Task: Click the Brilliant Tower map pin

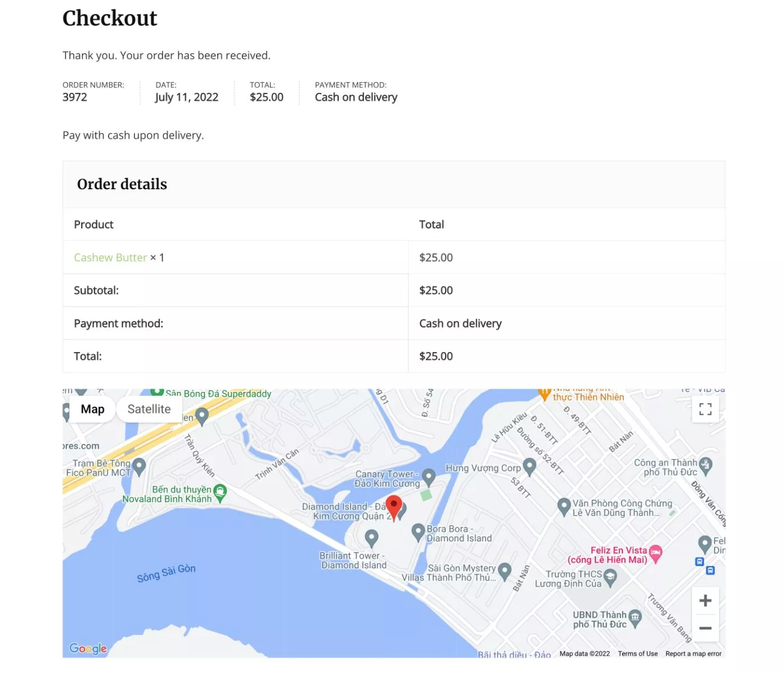Action: click(x=371, y=539)
